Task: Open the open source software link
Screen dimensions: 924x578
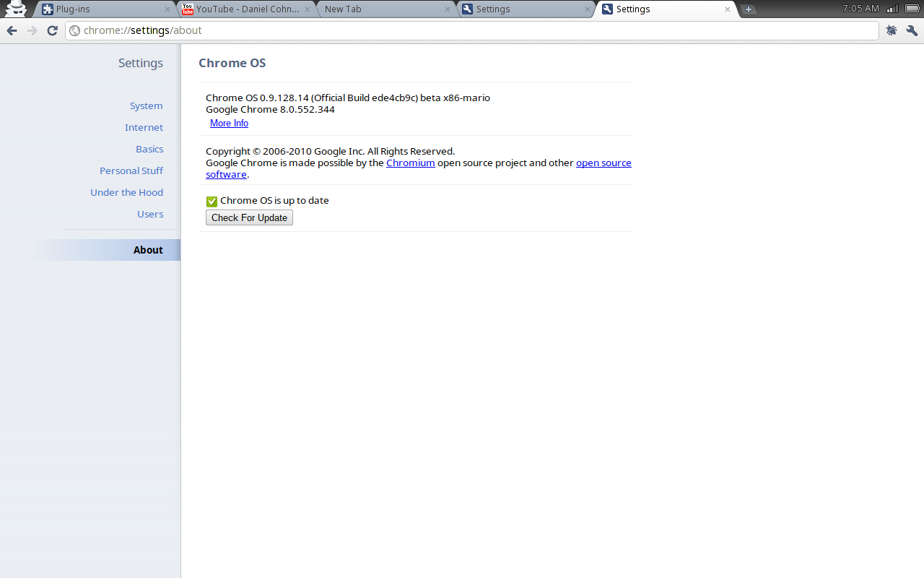Action: [x=603, y=163]
